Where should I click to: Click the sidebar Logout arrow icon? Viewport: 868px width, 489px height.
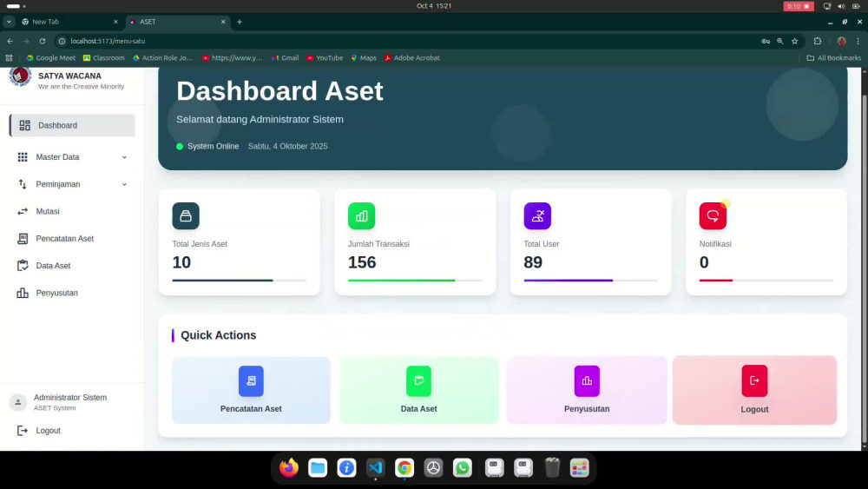(23, 430)
